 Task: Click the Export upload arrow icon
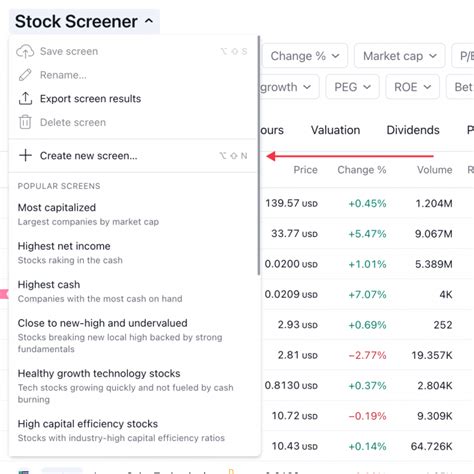(25, 99)
